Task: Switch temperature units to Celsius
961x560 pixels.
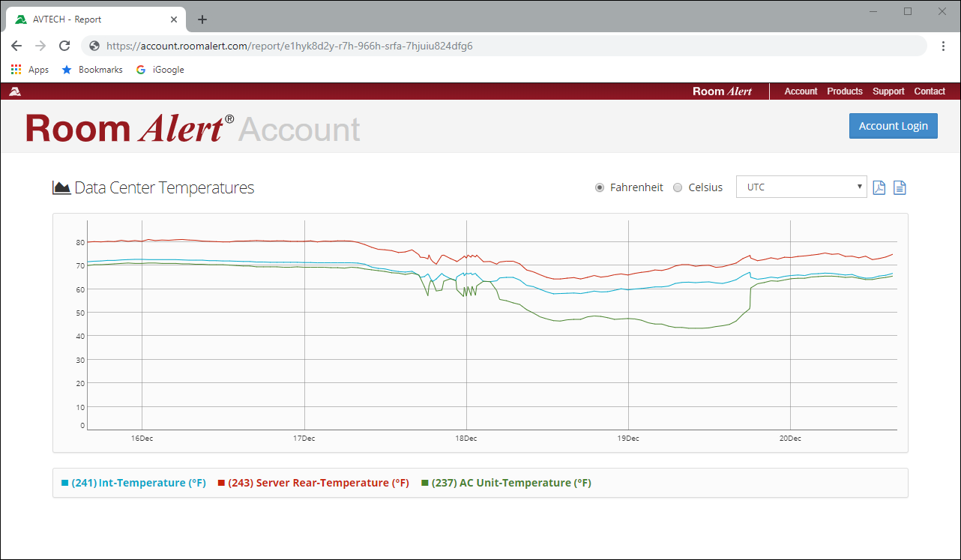Action: (678, 187)
